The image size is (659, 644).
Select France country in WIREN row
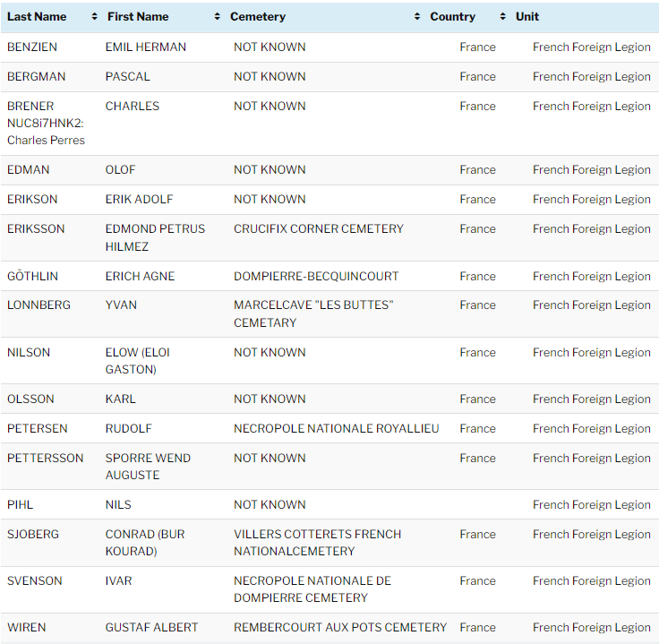(x=477, y=627)
